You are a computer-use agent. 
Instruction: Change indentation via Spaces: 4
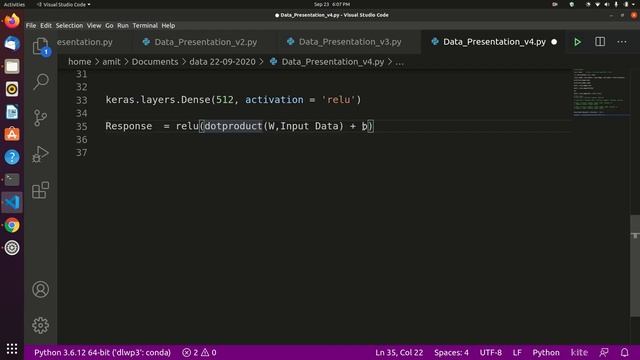[451, 352]
